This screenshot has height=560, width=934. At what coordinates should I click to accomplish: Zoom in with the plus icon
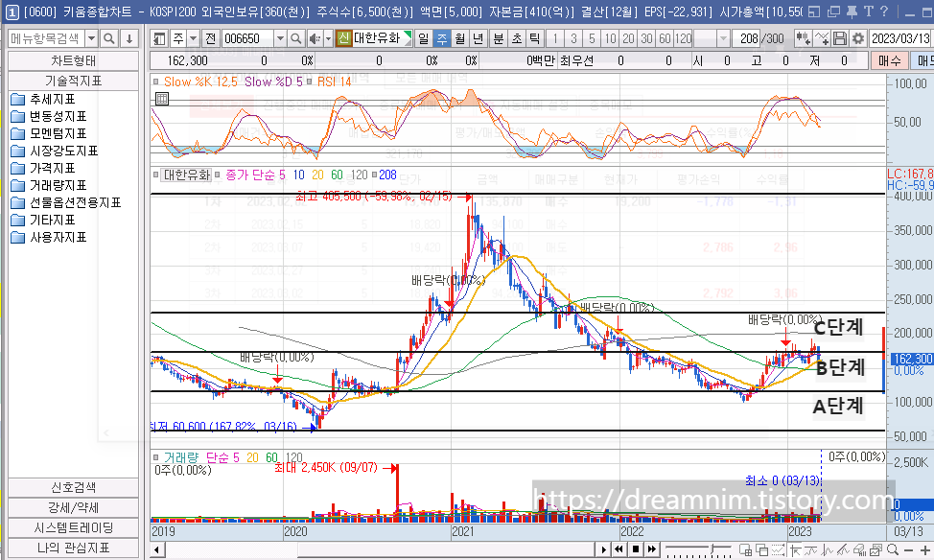(924, 549)
